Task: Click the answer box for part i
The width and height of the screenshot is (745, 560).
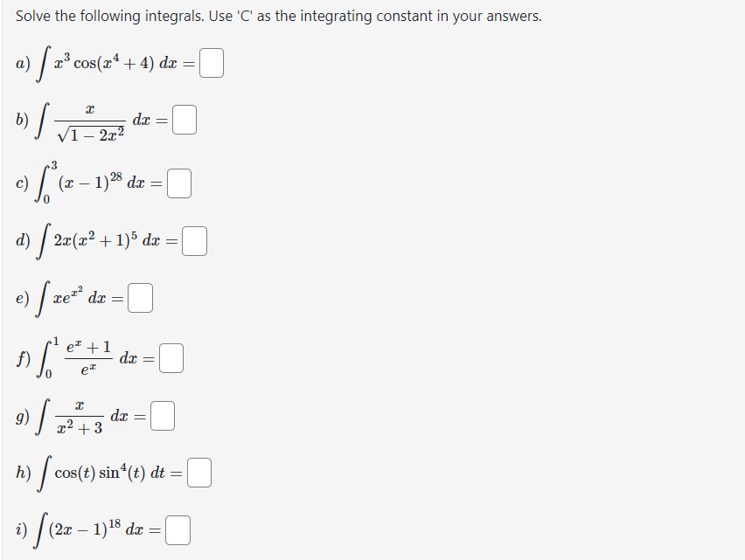Action: [x=178, y=530]
